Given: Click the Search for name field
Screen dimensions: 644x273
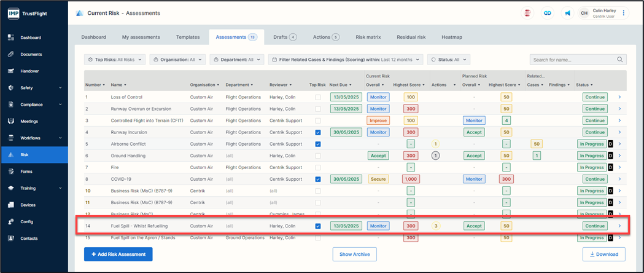Looking at the screenshot, I should (573, 60).
